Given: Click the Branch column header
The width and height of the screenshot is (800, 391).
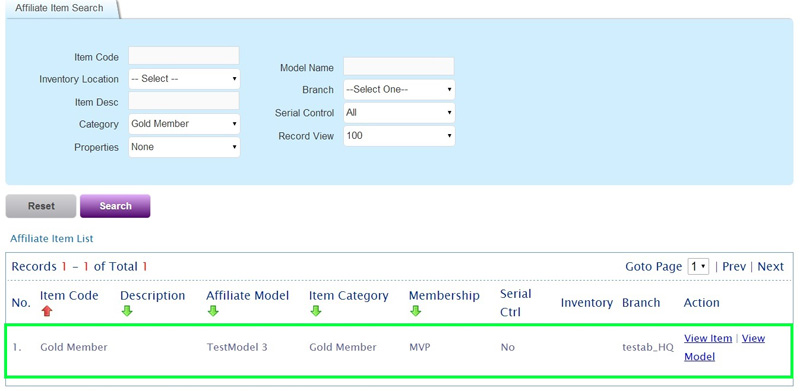Looking at the screenshot, I should pyautogui.click(x=641, y=303).
